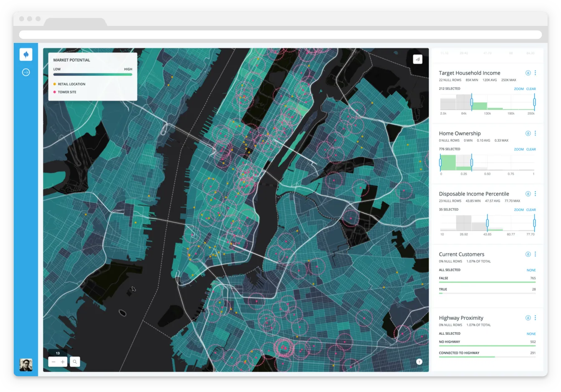Click the droplet filter icon on Target Household Income
Viewport: 561px width, 392px height.
(528, 73)
